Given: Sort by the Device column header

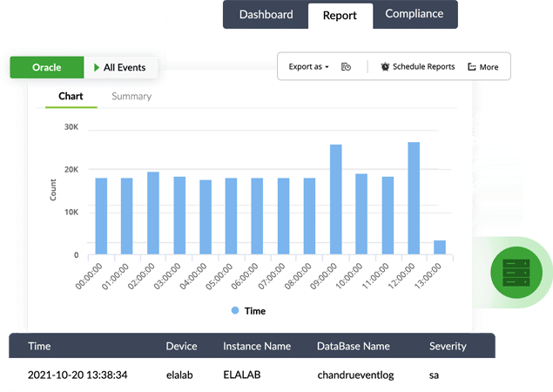Looking at the screenshot, I should coord(181,346).
